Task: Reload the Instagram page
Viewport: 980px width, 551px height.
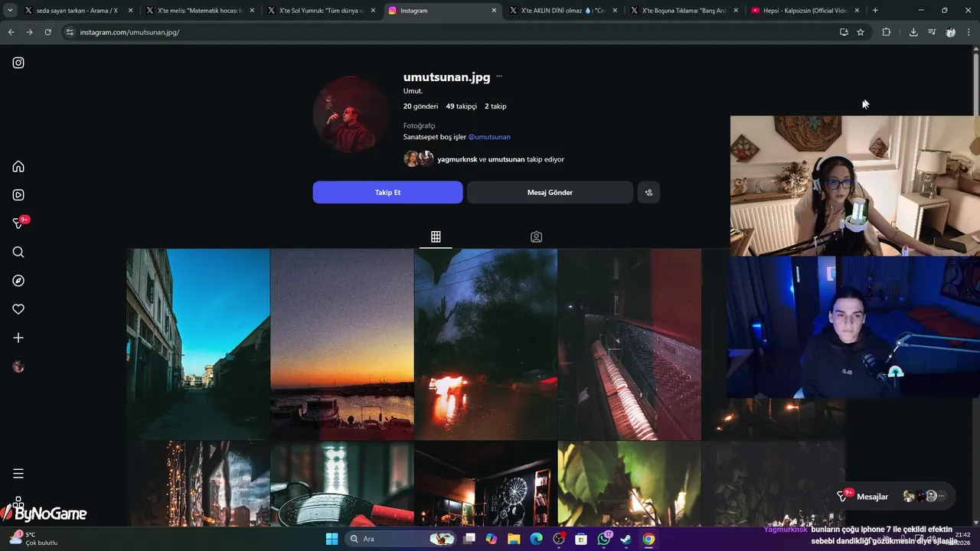Action: click(x=47, y=32)
